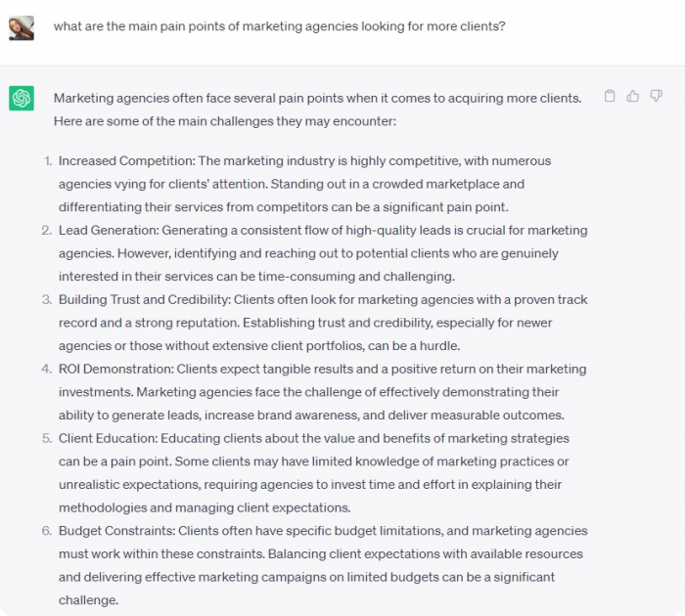Click the user question about marketing agencies

[279, 26]
